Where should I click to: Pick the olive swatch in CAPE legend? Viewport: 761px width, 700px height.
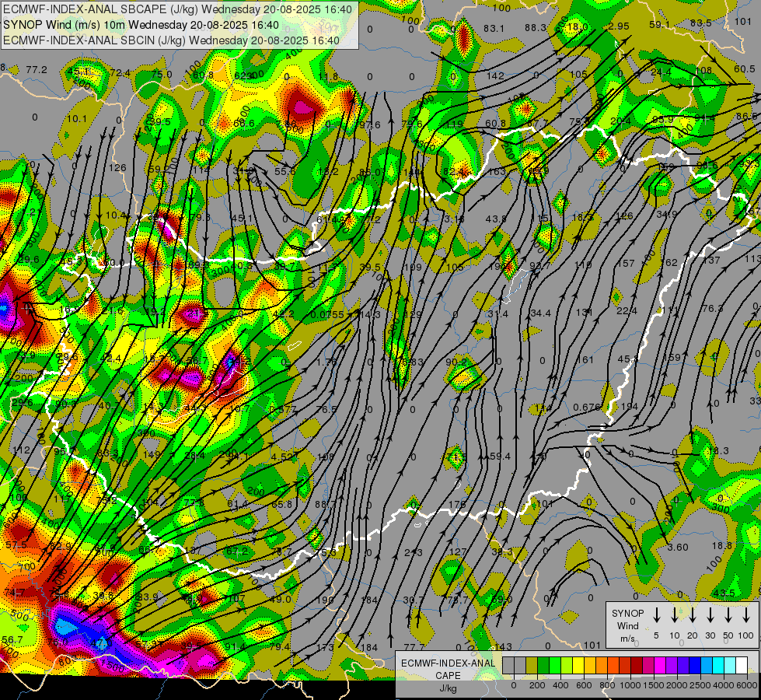(532, 666)
